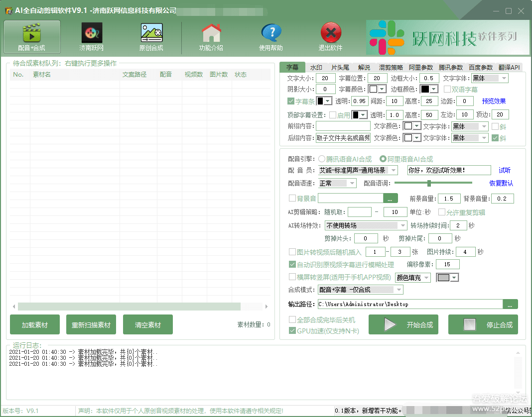
Task: Switch to the 百度参数 tab
Action: coord(480,67)
